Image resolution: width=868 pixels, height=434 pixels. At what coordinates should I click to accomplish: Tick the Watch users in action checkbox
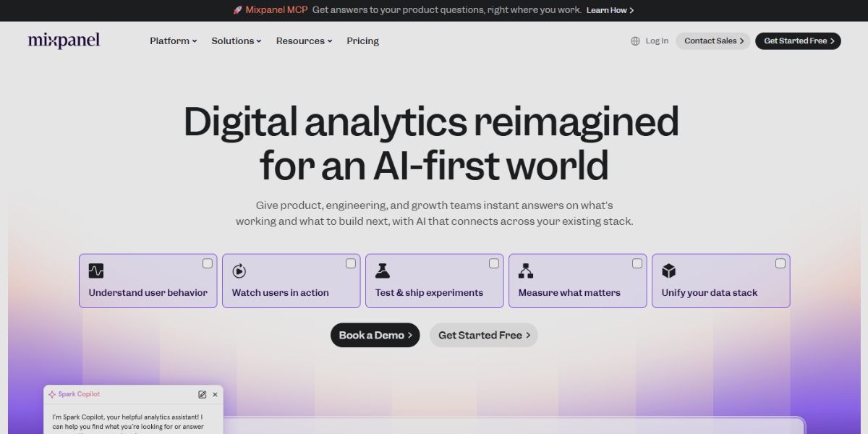(x=351, y=263)
